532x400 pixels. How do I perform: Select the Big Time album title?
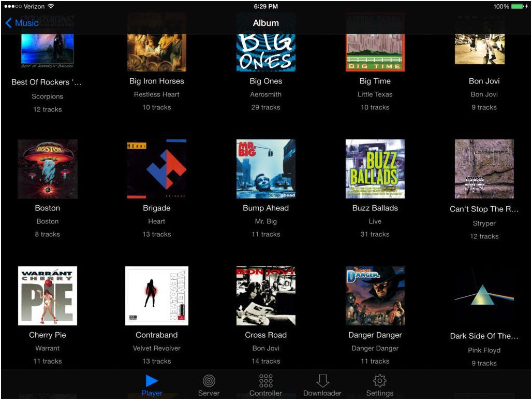(375, 81)
